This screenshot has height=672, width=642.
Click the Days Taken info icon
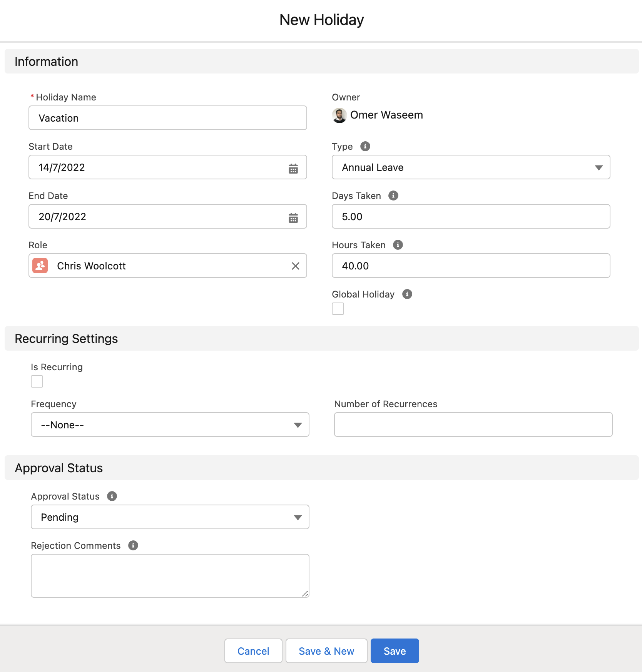coord(393,196)
